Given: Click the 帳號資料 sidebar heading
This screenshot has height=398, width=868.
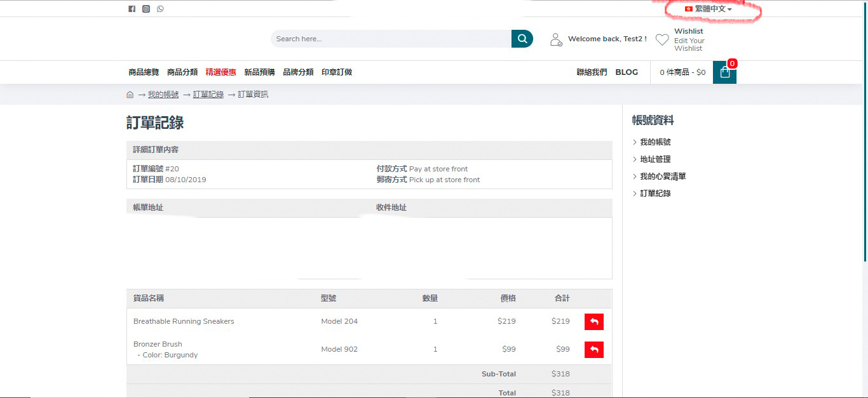Looking at the screenshot, I should click(653, 121).
